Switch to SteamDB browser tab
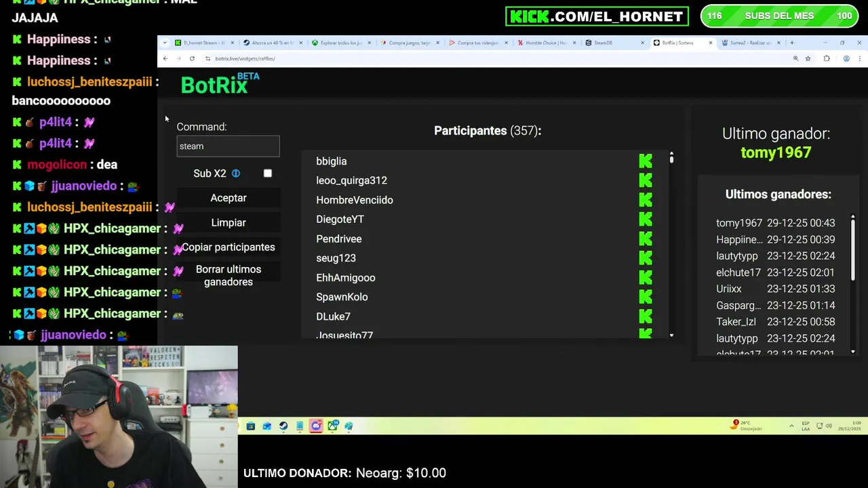Viewport: 868px width, 488px height. pos(614,43)
